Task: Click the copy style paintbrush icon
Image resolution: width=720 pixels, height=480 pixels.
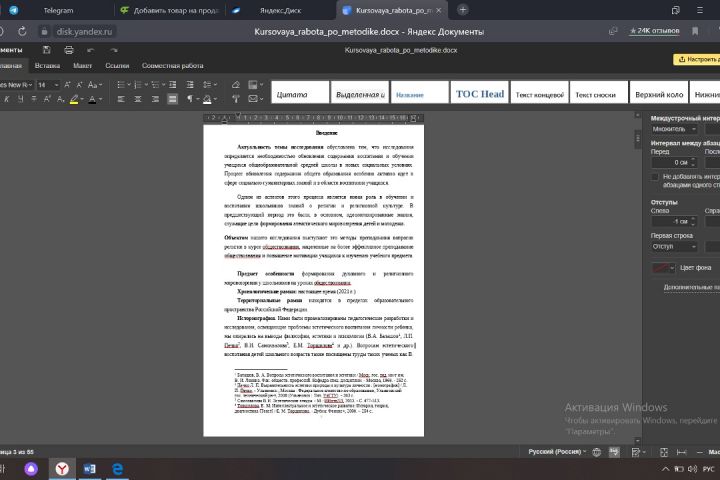Action: (236, 99)
